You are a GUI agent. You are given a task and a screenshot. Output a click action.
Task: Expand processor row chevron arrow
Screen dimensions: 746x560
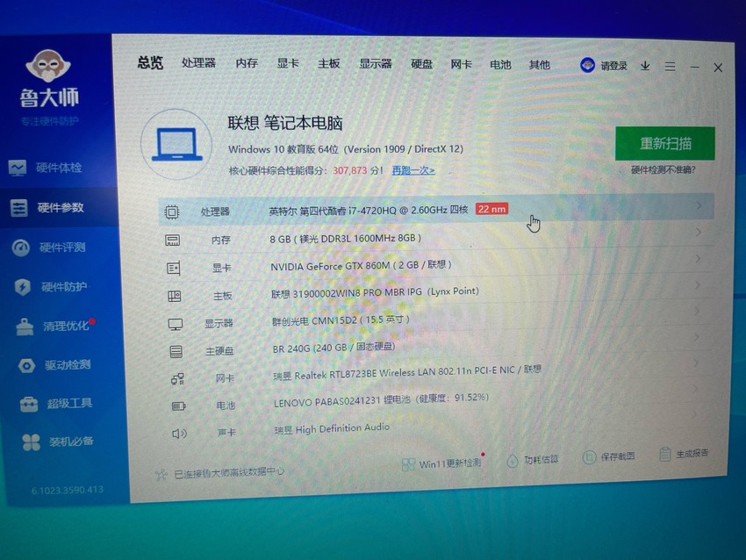point(699,206)
